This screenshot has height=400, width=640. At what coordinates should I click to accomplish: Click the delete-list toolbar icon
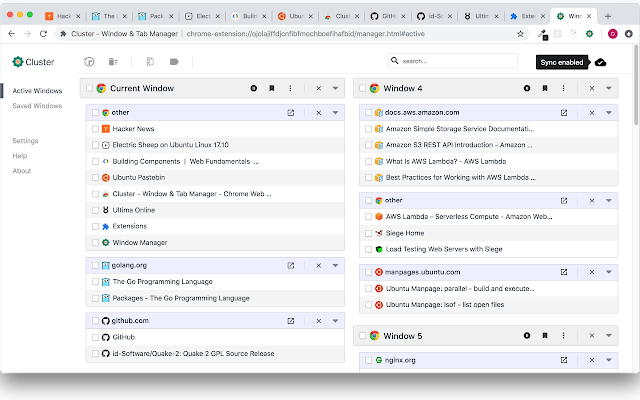[113, 62]
